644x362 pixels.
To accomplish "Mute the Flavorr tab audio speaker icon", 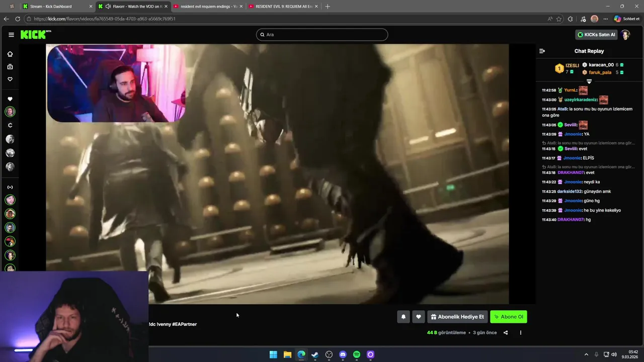I will pos(108,7).
